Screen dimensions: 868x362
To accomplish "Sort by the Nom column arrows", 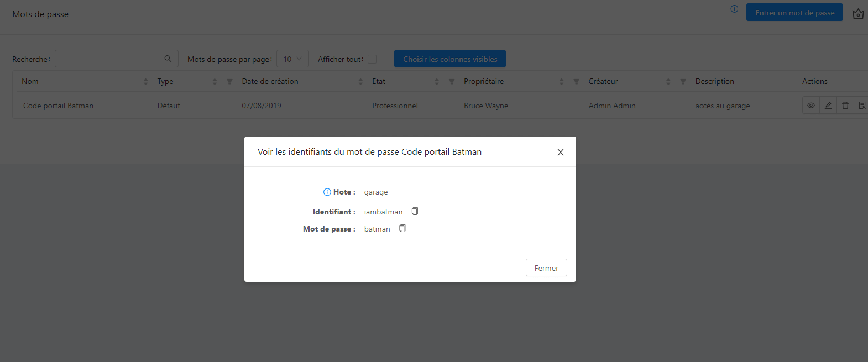I will pyautogui.click(x=146, y=82).
